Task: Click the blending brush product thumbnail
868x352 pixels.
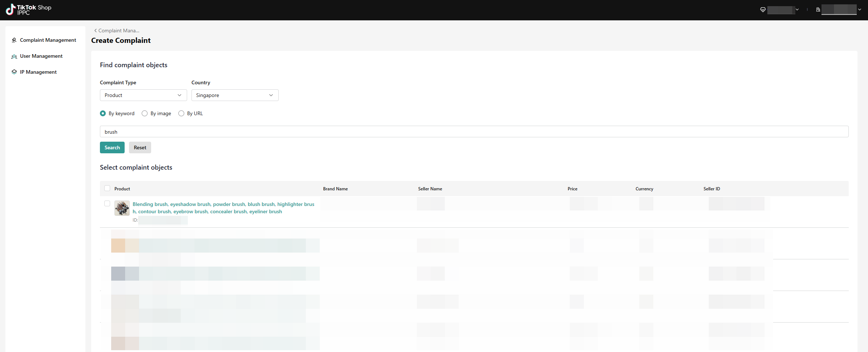Action: (122, 208)
